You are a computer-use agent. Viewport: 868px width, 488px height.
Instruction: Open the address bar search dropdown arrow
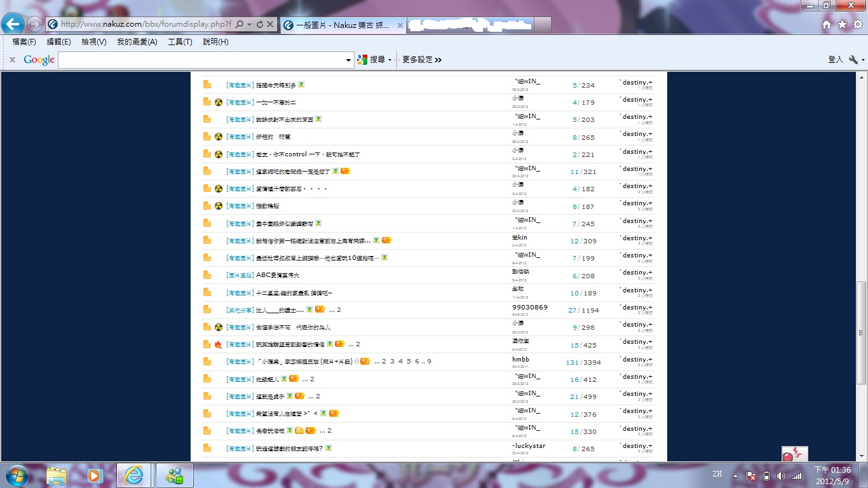tap(250, 24)
